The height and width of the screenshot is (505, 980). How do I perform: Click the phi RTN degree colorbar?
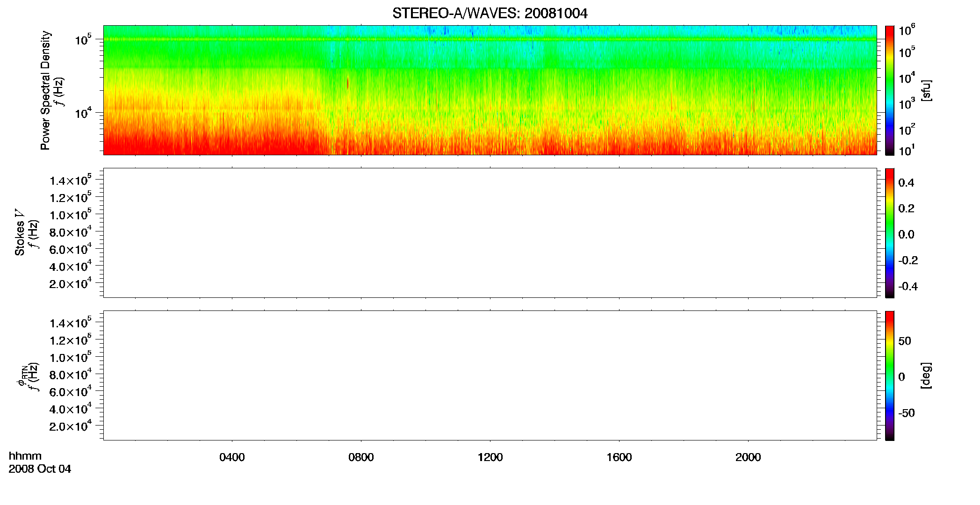(x=890, y=375)
